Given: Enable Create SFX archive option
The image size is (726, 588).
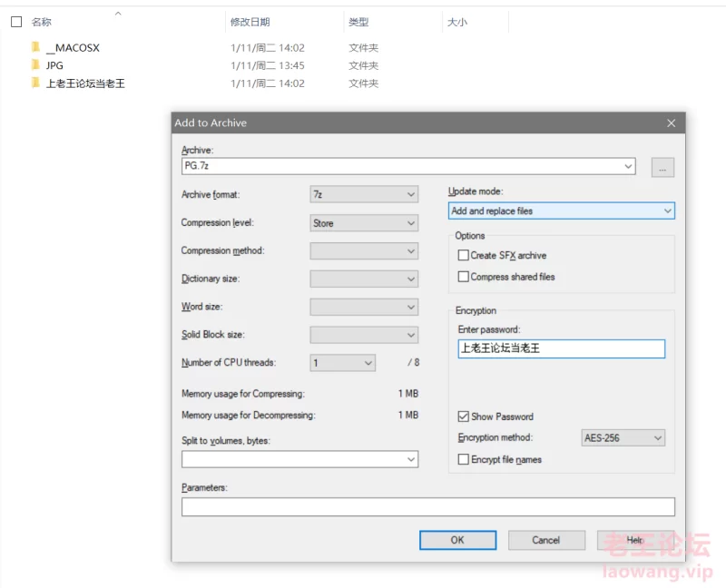Looking at the screenshot, I should pyautogui.click(x=464, y=256).
